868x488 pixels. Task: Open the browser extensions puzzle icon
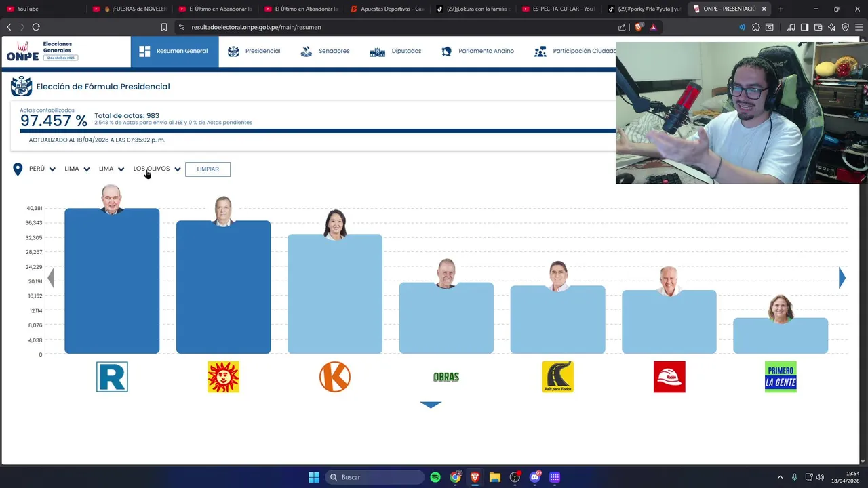pos(756,27)
